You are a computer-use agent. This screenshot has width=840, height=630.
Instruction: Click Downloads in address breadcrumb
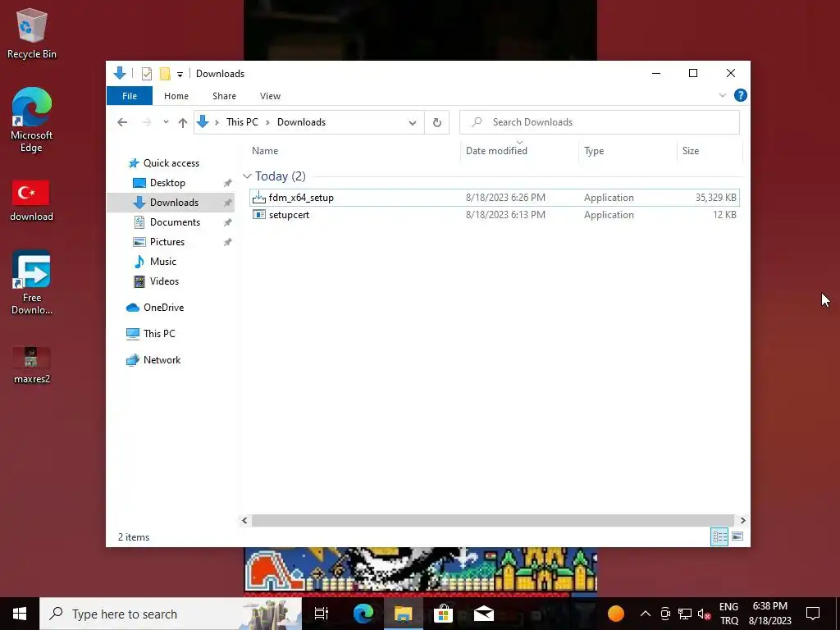coord(301,122)
